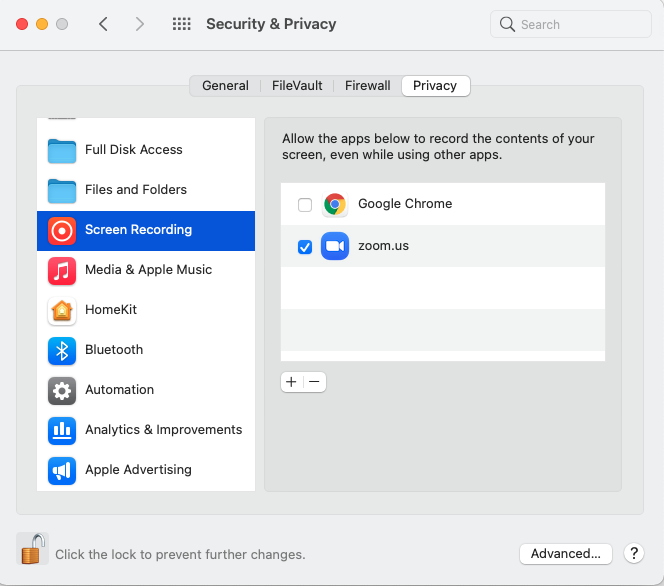
Task: Open Files and Folders privacy category
Action: coord(135,190)
